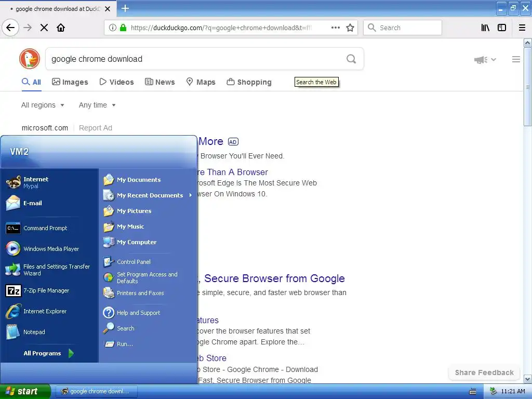Switch to the News results tab
The width and height of the screenshot is (532, 399).
(160, 82)
